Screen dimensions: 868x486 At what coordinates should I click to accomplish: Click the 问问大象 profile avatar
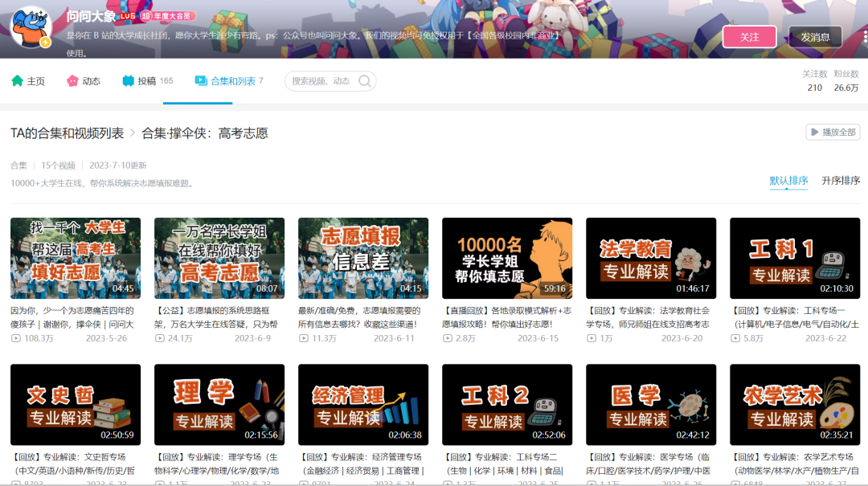click(x=31, y=27)
